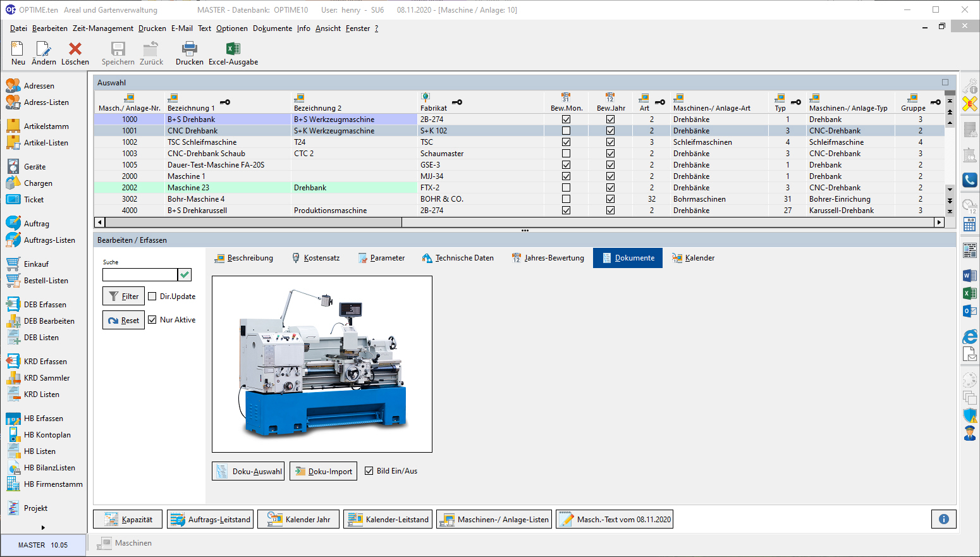Click the Kapazität button
Image resolution: width=980 pixels, height=557 pixels.
[x=128, y=519]
